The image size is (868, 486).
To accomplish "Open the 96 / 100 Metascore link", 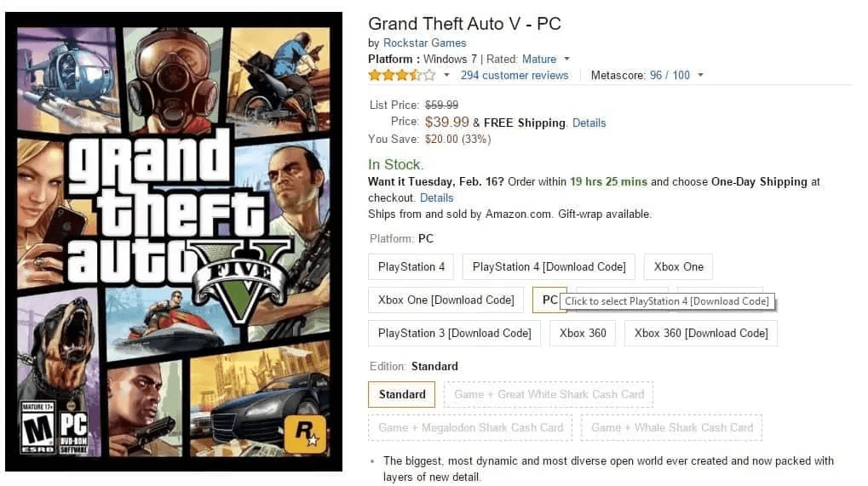I will tap(670, 75).
